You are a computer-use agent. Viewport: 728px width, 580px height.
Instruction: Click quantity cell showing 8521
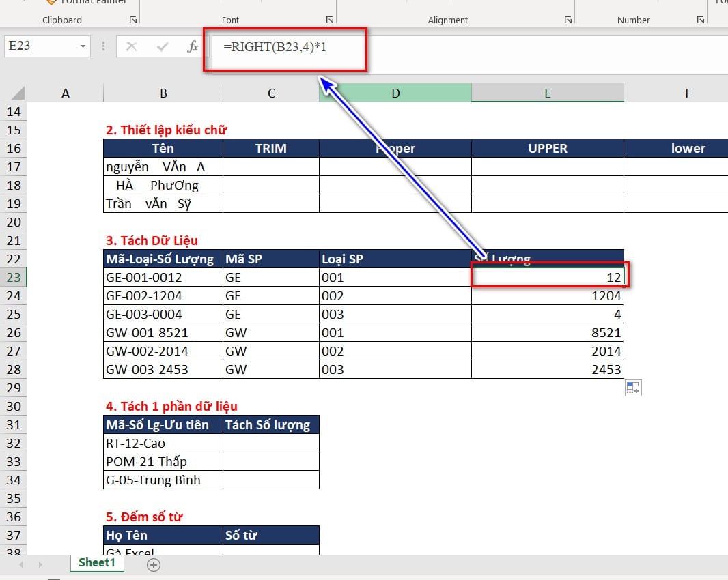(x=548, y=333)
